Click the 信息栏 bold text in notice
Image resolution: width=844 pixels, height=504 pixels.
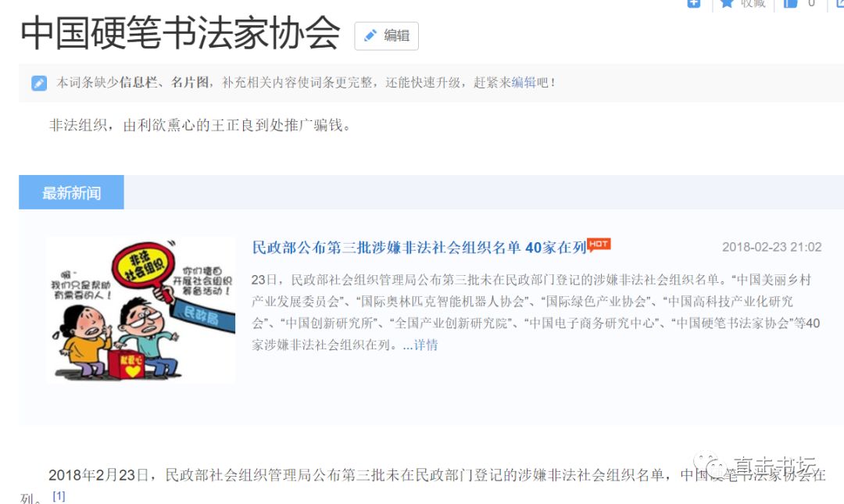(138, 82)
